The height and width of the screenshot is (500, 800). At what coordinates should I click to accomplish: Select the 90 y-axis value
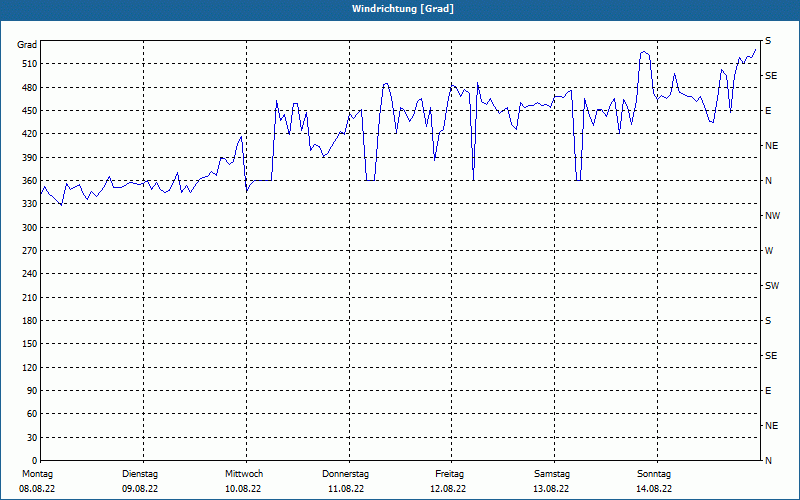coord(31,390)
